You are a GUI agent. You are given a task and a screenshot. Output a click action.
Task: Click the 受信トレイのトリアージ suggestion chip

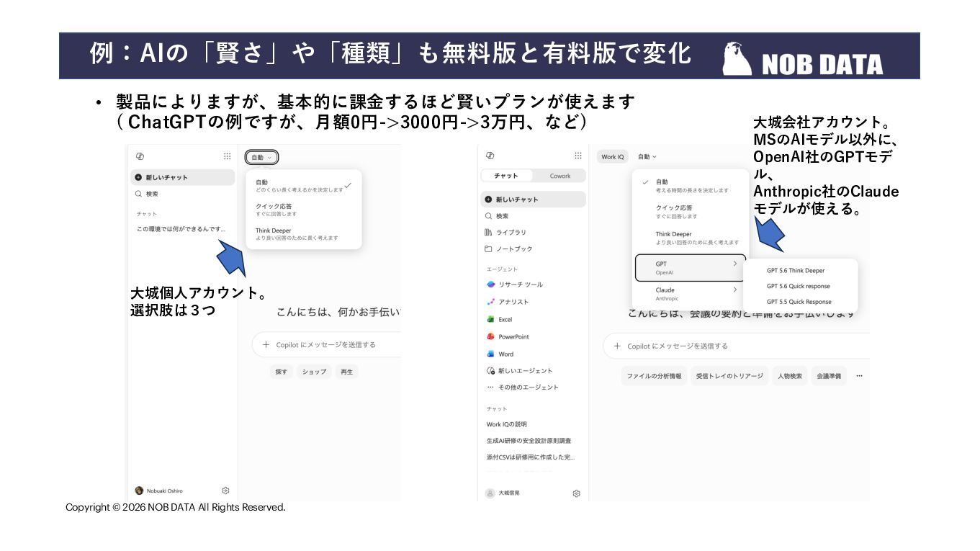coord(729,376)
